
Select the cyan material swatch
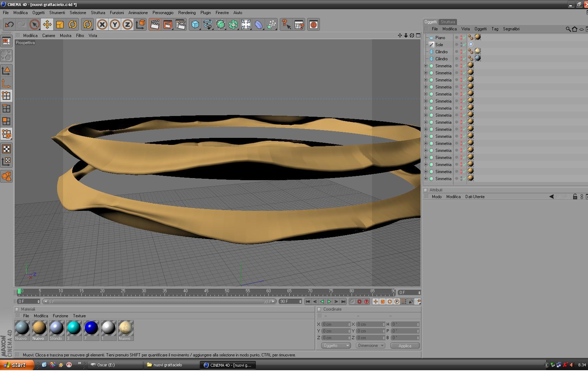point(74,328)
